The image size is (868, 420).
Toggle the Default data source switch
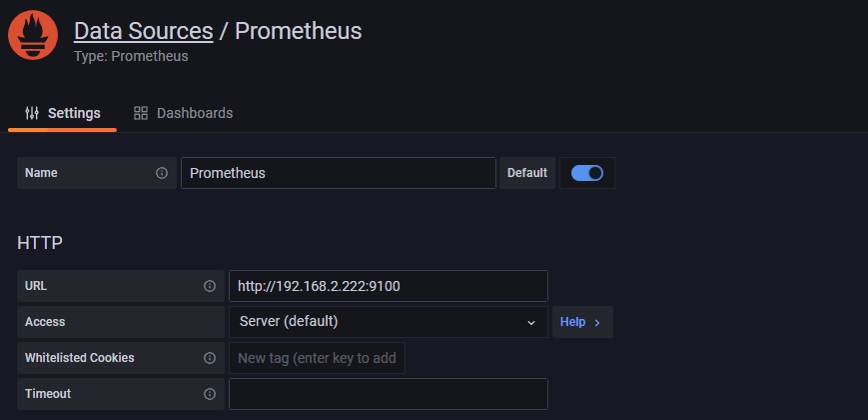tap(587, 173)
